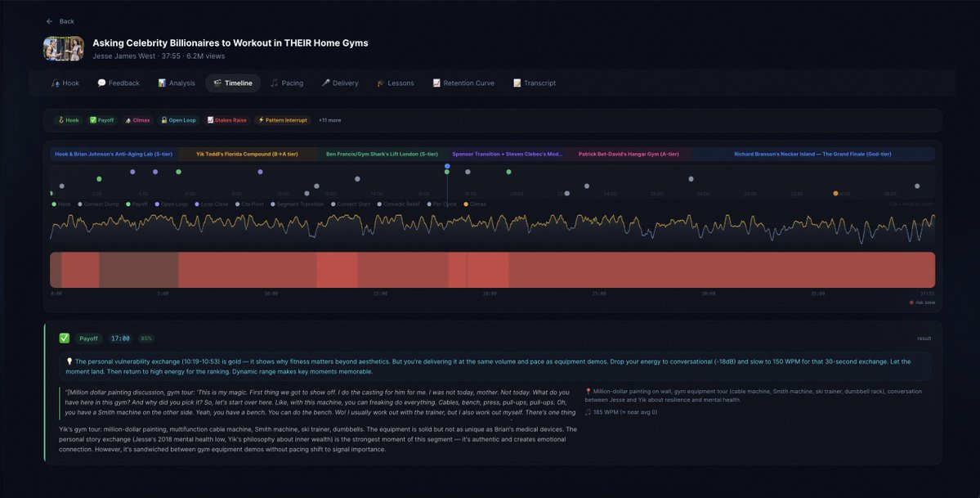Viewport: 980px width, 498px height.
Task: Select the Analysis tab
Action: tap(177, 83)
